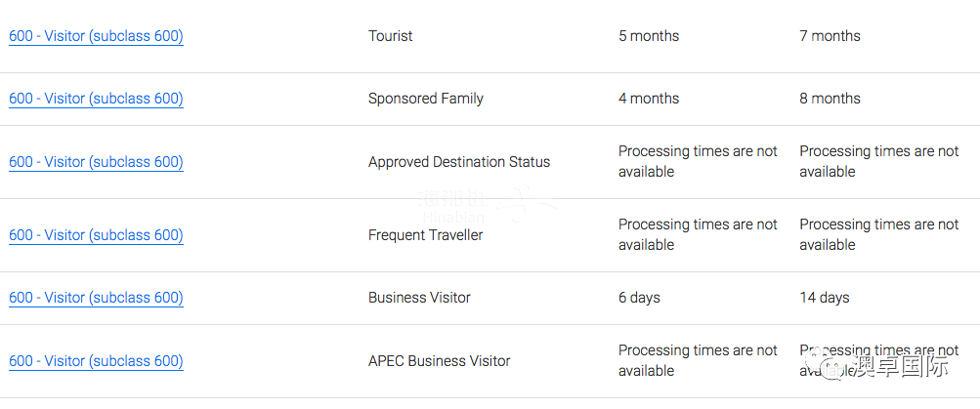Open the Visitor link for APEC Business Visitor

96,361
